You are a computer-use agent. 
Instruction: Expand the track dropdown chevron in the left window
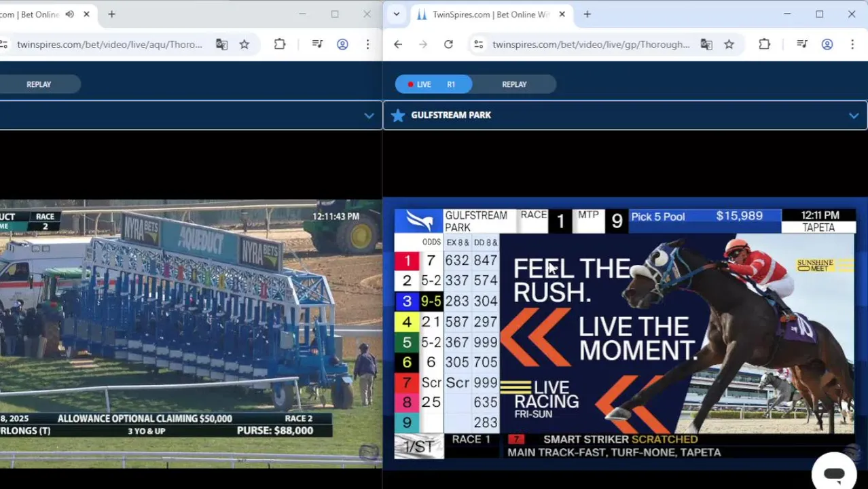coord(369,115)
